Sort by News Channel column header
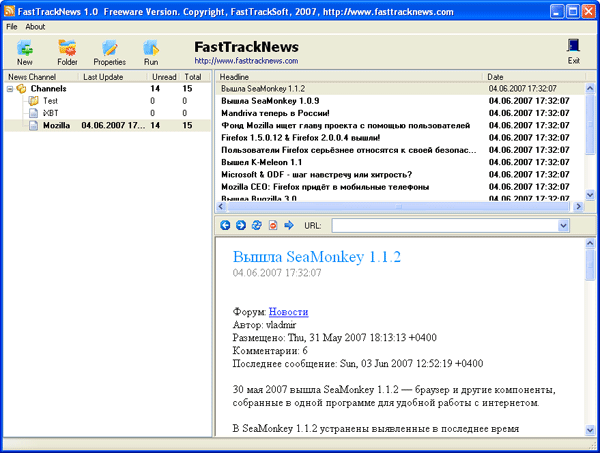The height and width of the screenshot is (453, 600). coord(41,77)
